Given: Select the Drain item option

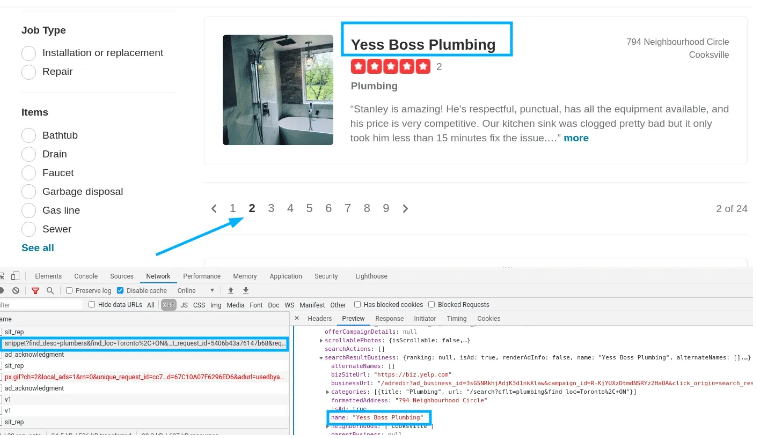Looking at the screenshot, I should 28,154.
